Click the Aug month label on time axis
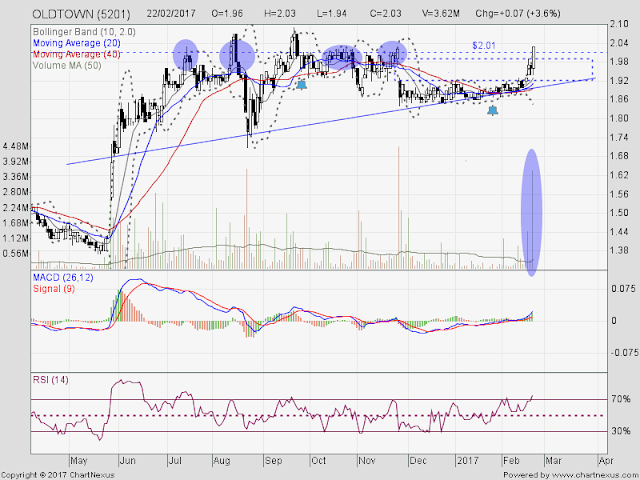 pyautogui.click(x=222, y=461)
